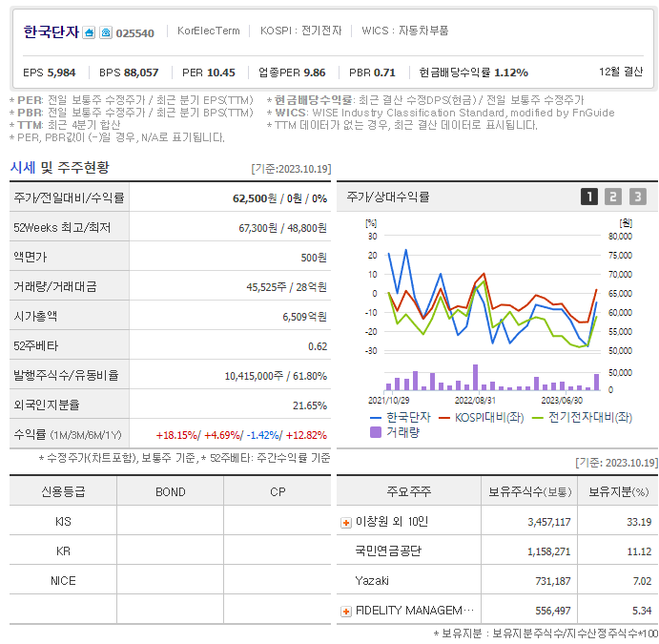Select the KorElecTerm English name

point(209,31)
